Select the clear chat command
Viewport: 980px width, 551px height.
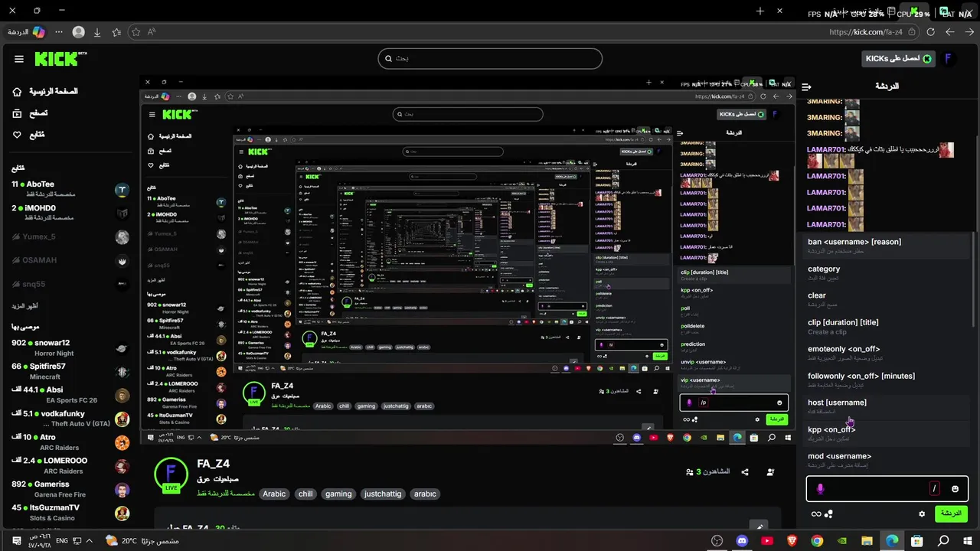tap(886, 300)
